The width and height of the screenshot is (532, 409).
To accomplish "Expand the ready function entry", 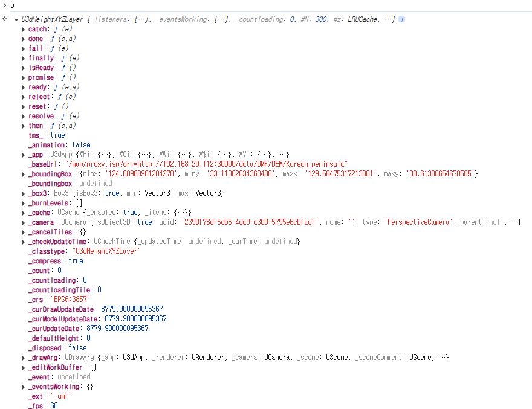I will tap(24, 88).
